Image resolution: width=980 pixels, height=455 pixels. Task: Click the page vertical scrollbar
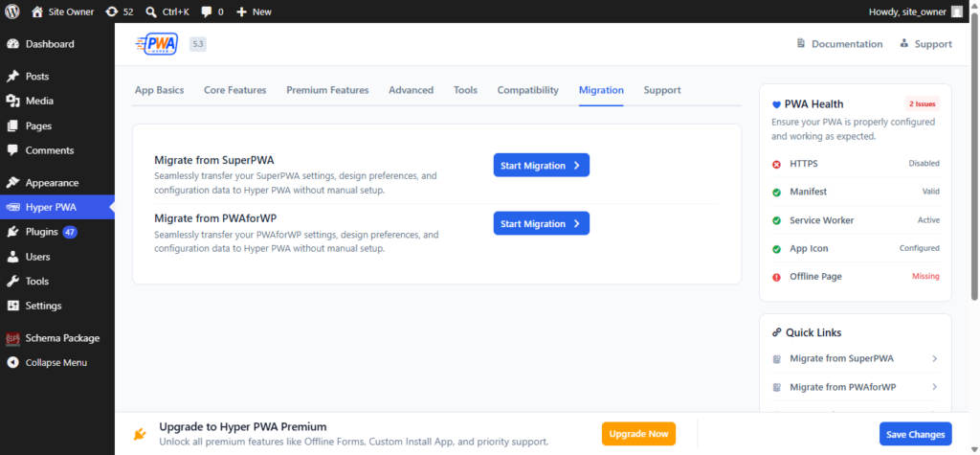(x=975, y=156)
